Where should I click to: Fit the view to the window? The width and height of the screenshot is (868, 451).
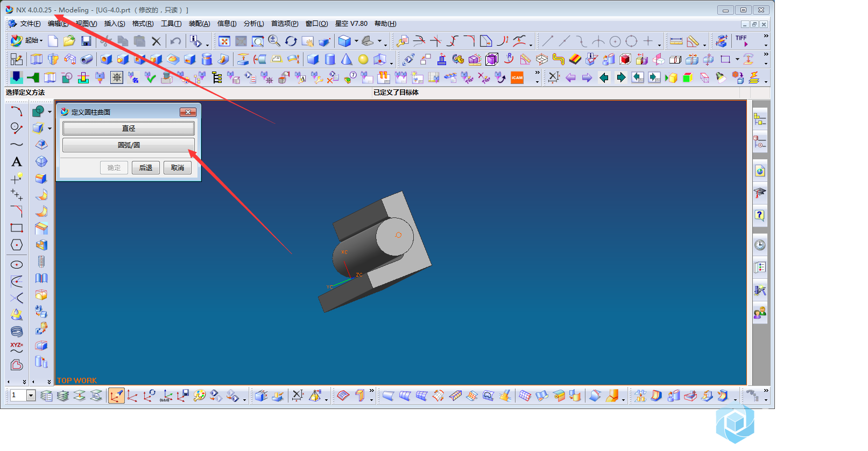[x=224, y=41]
